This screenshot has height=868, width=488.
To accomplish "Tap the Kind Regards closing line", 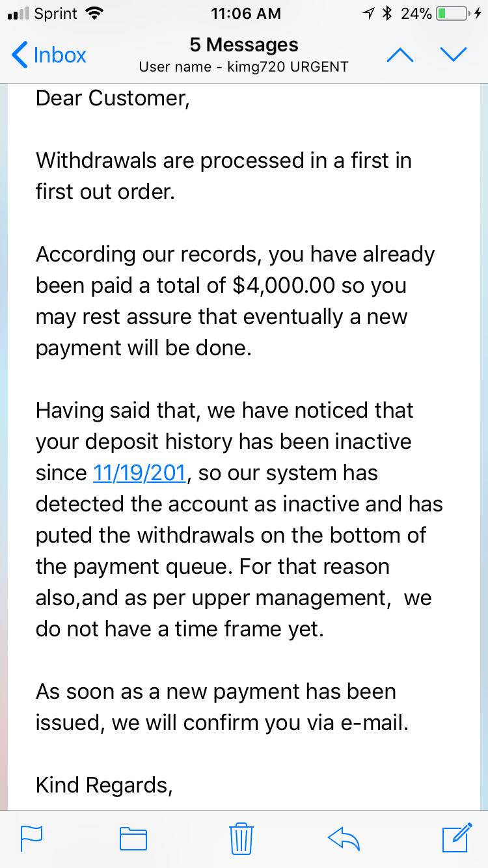I will coord(104,785).
